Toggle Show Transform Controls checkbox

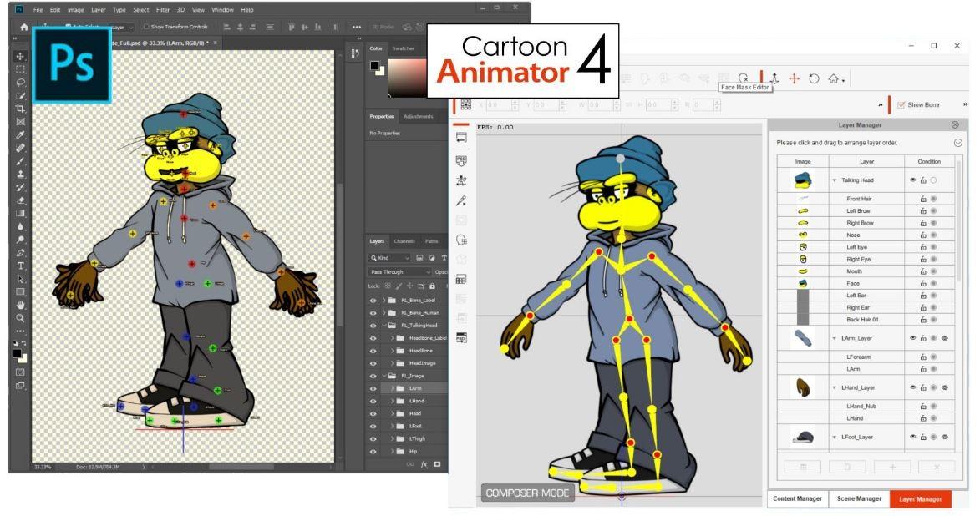[146, 27]
